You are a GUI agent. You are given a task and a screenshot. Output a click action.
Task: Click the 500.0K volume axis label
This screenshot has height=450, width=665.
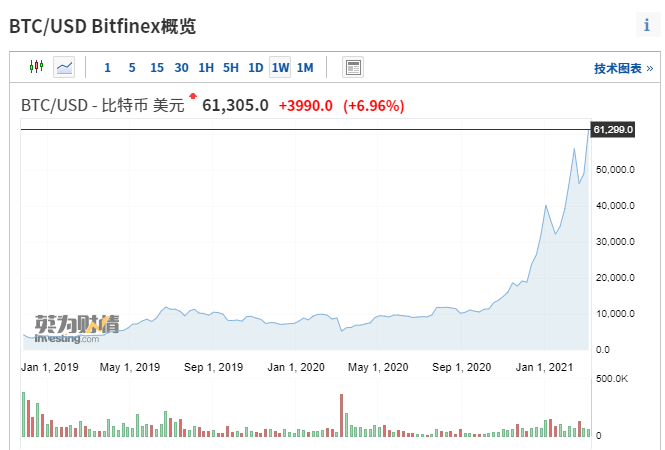click(x=612, y=379)
